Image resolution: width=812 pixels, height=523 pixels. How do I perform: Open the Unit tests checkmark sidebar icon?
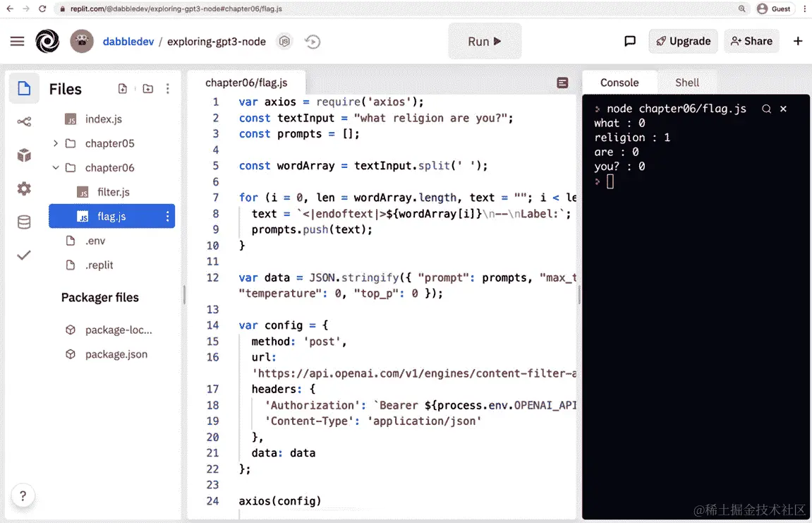[24, 255]
